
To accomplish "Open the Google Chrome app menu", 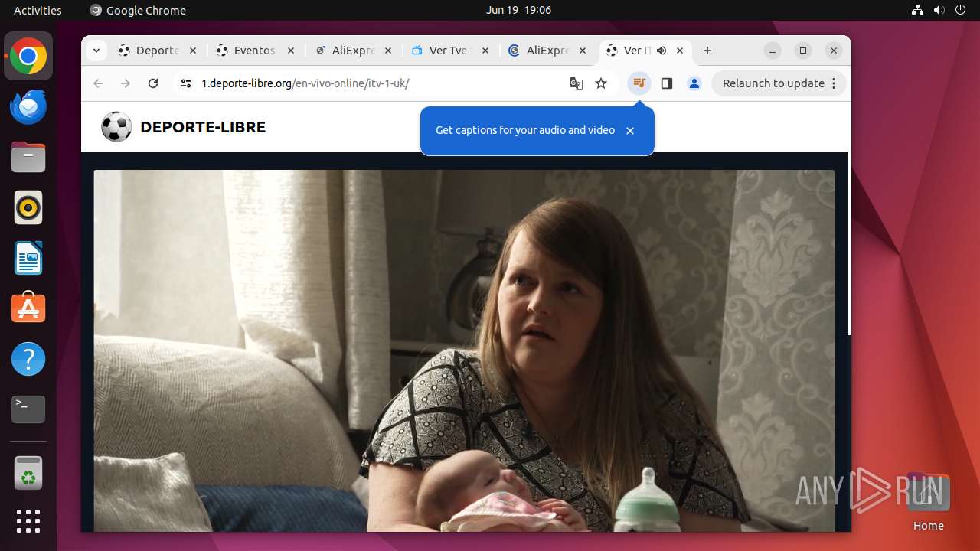I will 138,10.
